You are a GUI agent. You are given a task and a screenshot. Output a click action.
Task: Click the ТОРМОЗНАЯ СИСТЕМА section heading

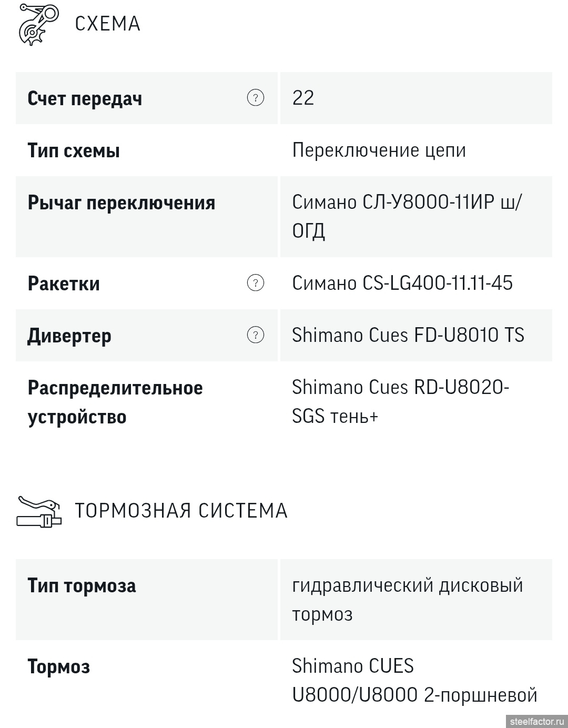coord(181,511)
